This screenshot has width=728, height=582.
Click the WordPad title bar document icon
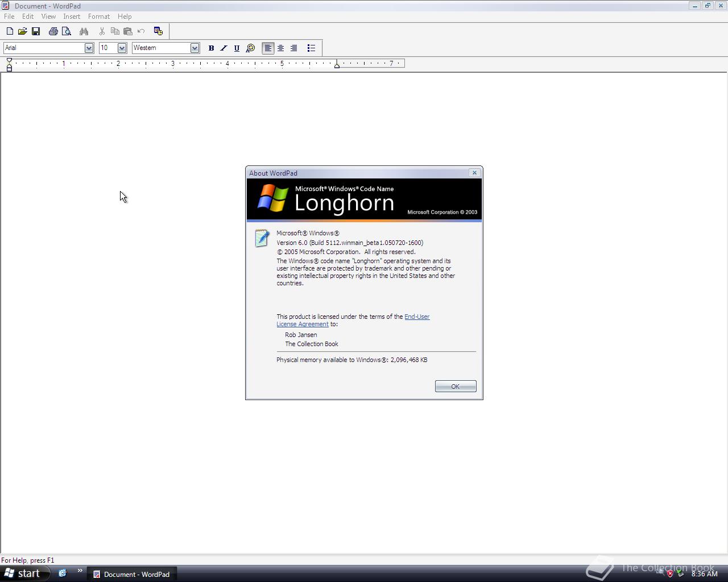[5, 6]
